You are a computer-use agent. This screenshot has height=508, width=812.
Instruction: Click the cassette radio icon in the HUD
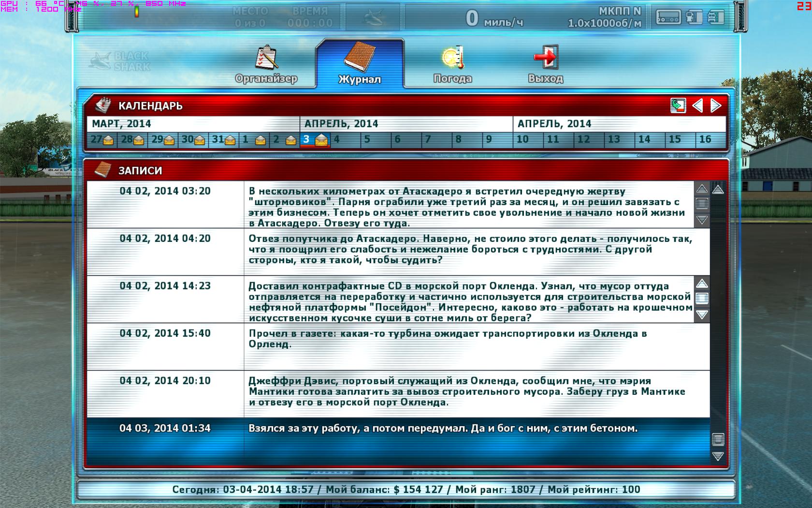click(x=668, y=17)
